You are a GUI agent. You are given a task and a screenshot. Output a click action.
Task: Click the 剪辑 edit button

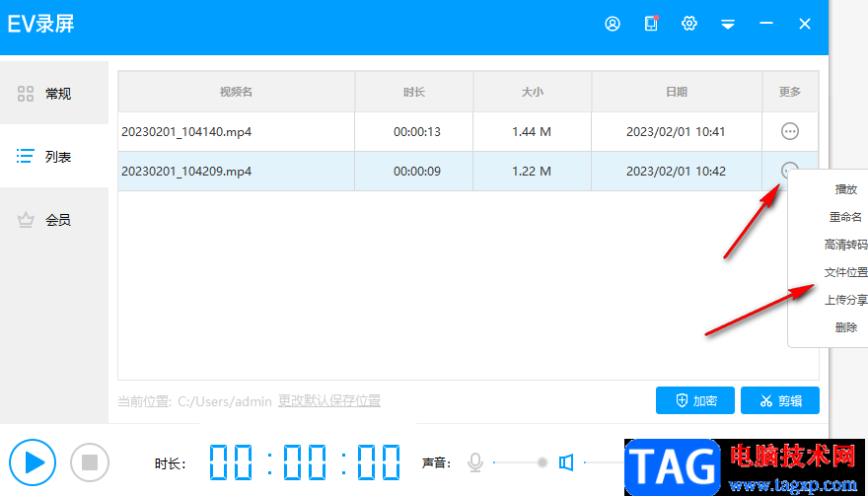780,400
